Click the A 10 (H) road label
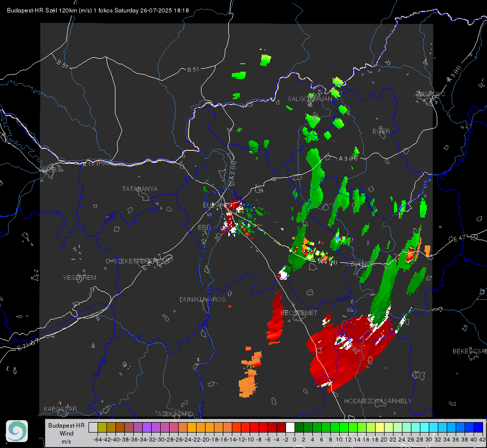The image size is (487, 448). (93, 163)
